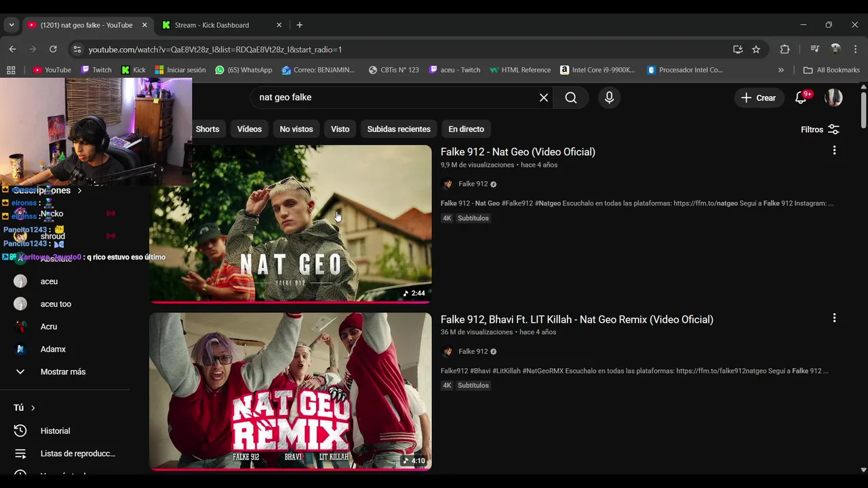Screen dimensions: 868x488
Task: Open Nat Geo Remix video title
Action: point(577,319)
